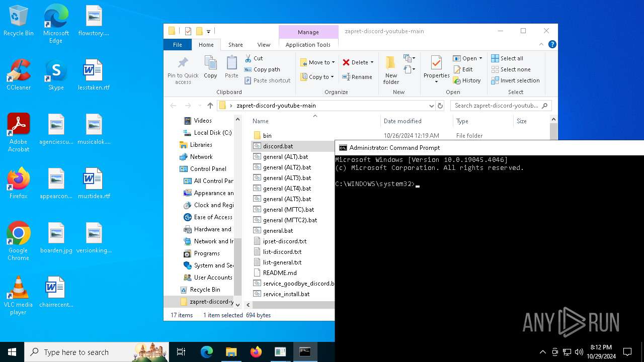Show hidden system tray icons
Viewport: 644px width, 362px height.
pyautogui.click(x=542, y=352)
